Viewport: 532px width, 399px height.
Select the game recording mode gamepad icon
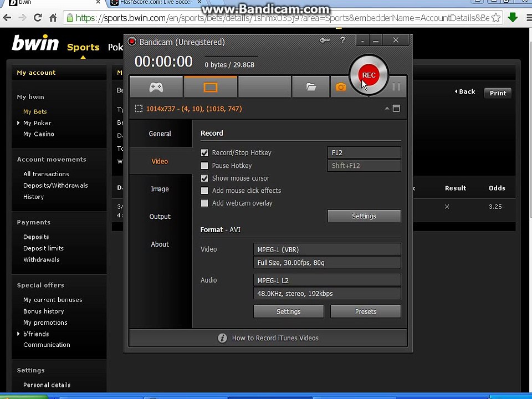coord(156,87)
